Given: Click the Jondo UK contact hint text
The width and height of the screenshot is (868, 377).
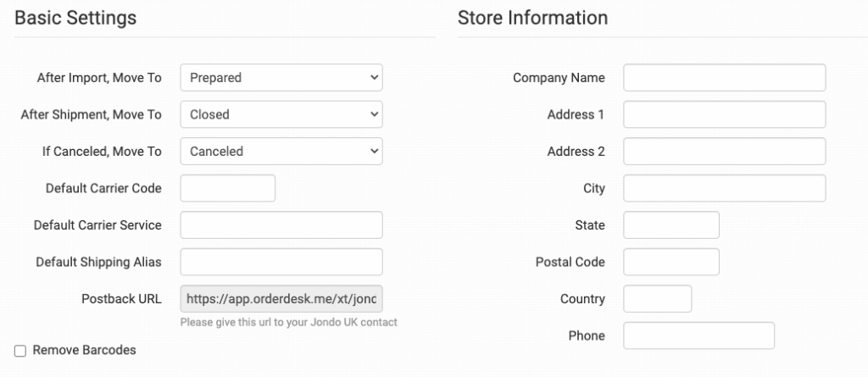Looking at the screenshot, I should pyautogui.click(x=288, y=322).
